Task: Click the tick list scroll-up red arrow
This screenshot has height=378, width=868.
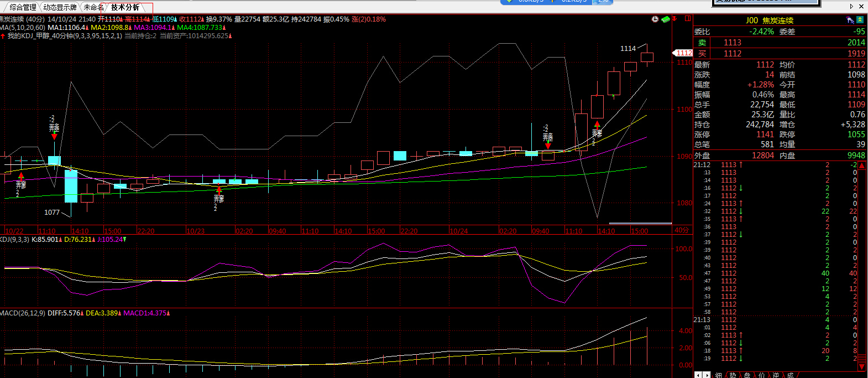Action: click(862, 165)
